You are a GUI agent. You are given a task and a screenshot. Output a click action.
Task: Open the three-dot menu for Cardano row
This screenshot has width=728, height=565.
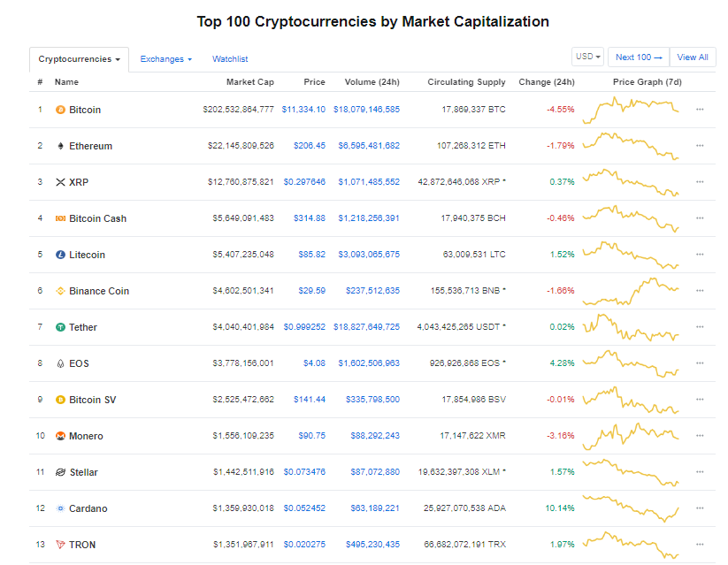click(700, 508)
